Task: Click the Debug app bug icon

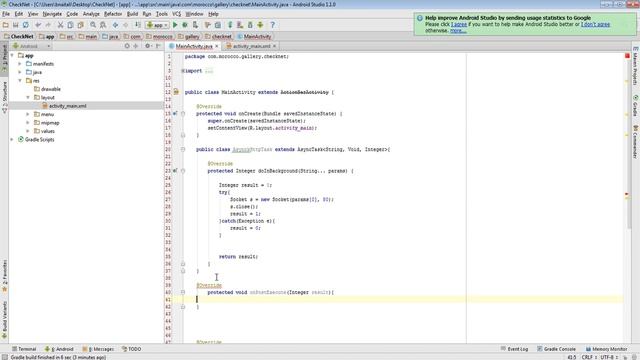Action: [185, 25]
